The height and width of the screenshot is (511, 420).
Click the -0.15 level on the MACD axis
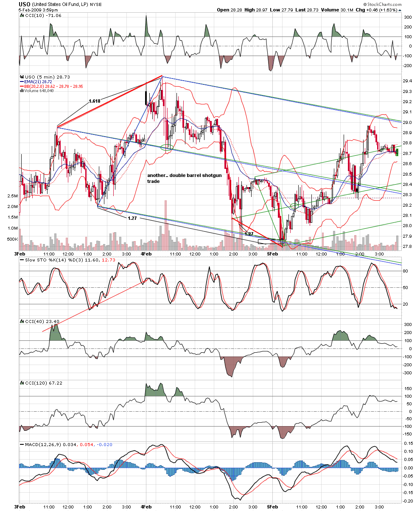[x=409, y=493]
